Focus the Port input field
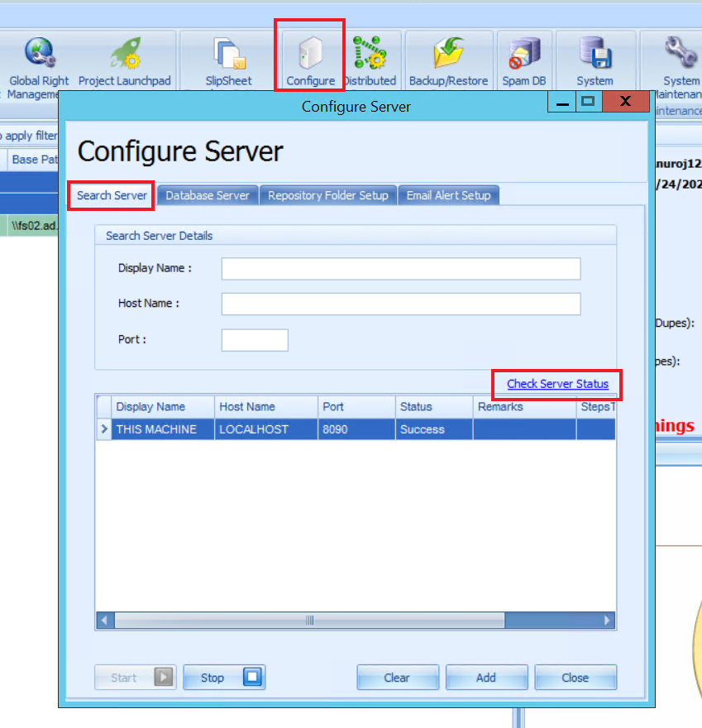The image size is (702, 728). pyautogui.click(x=255, y=340)
